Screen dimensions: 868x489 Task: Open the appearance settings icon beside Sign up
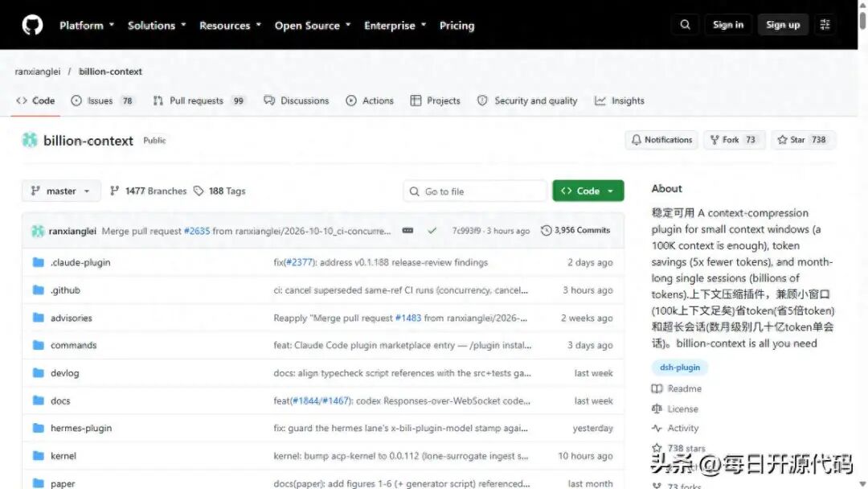pyautogui.click(x=825, y=25)
